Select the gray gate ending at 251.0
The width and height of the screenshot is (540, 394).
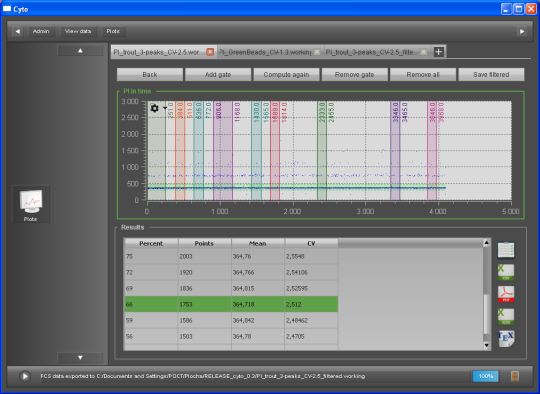(x=157, y=151)
